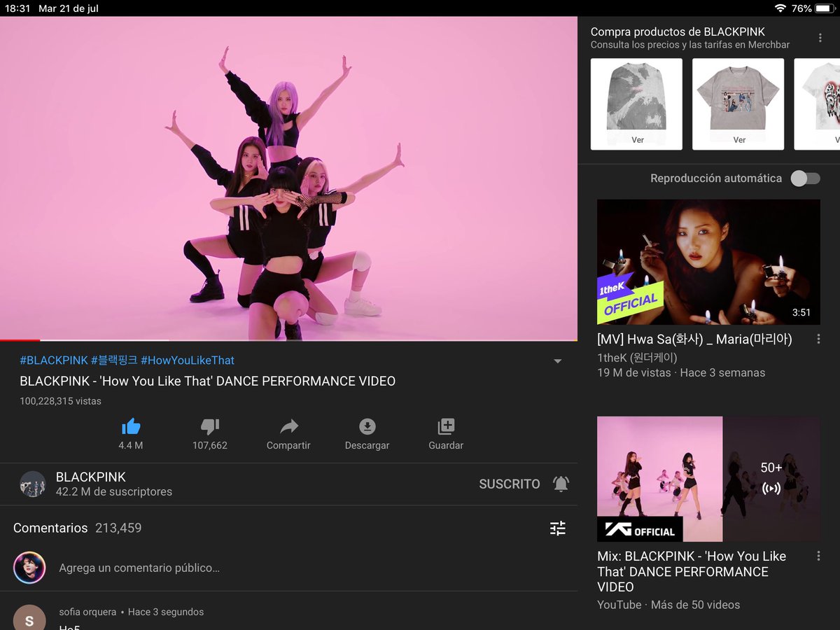Tap the notification bell next to SUSCRITO
This screenshot has height=630, width=840.
[561, 484]
